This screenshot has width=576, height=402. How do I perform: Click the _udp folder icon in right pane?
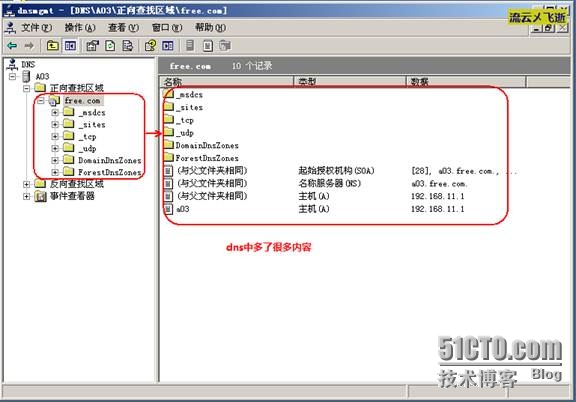point(169,132)
